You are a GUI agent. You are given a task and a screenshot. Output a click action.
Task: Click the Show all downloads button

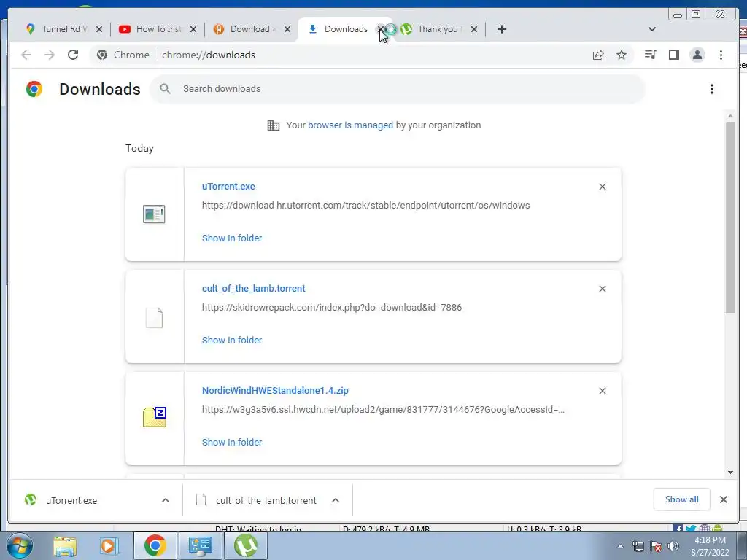pos(682,499)
